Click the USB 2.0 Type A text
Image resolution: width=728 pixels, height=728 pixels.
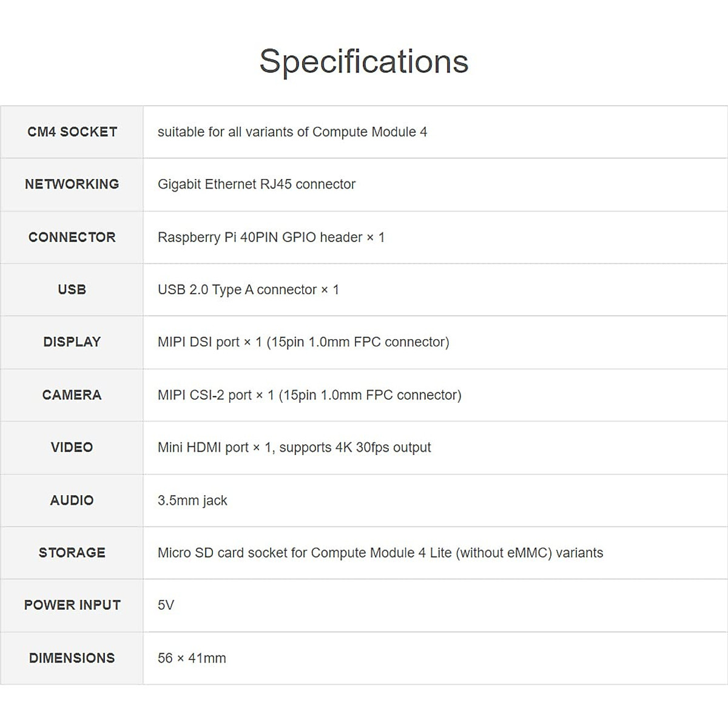point(248,289)
